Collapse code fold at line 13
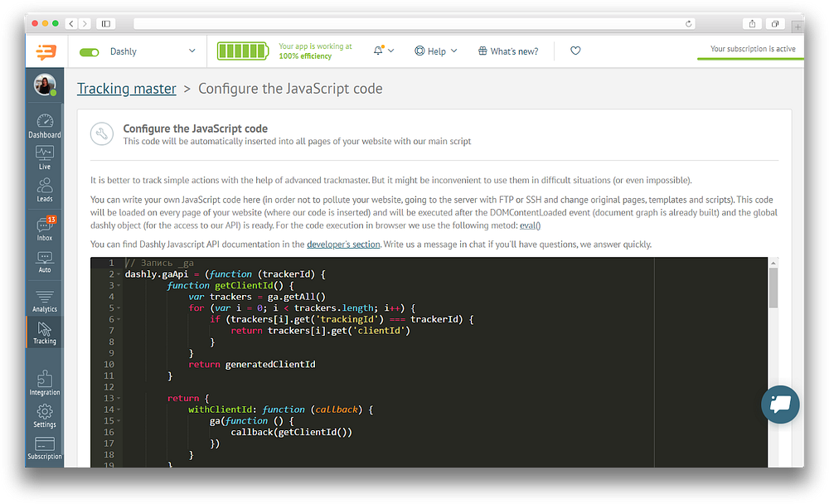Viewport: 829px width, 504px height. (119, 398)
